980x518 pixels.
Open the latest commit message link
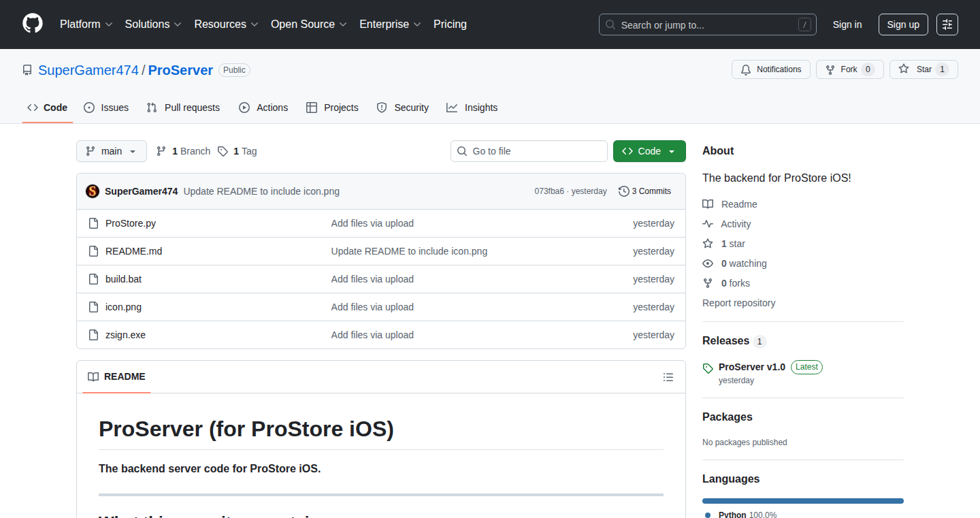(x=261, y=191)
